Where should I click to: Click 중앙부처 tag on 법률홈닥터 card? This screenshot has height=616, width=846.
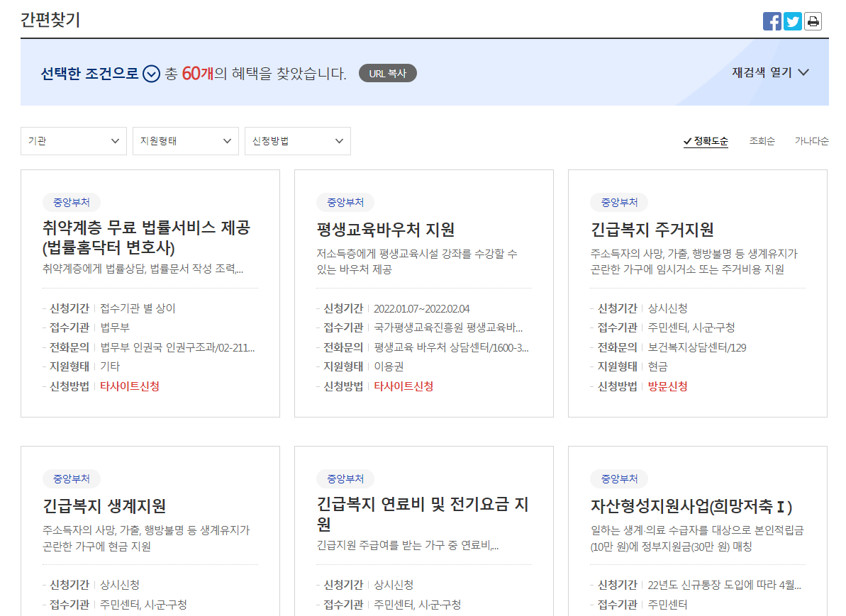[71, 202]
